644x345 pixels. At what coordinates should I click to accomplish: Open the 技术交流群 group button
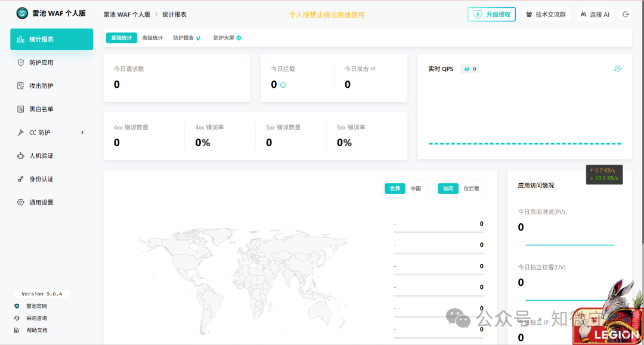[546, 14]
